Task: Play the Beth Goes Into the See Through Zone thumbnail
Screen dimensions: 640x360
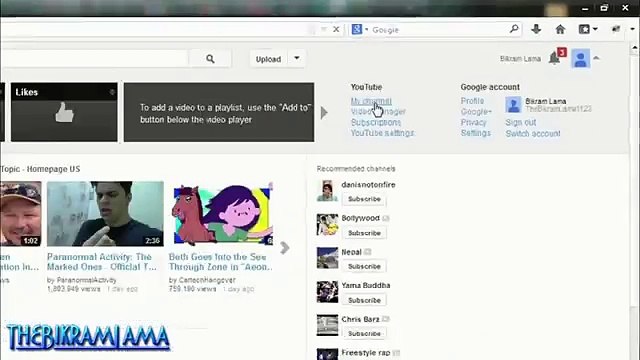Action: [x=221, y=214]
